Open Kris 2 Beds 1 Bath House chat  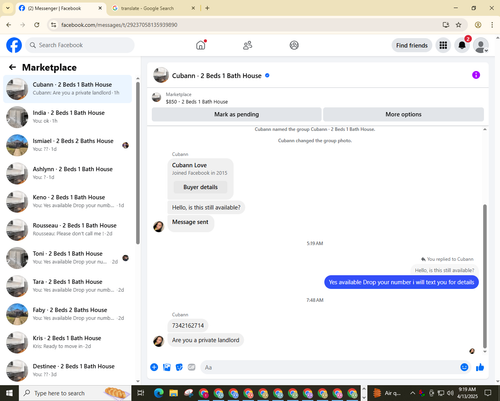click(x=68, y=342)
